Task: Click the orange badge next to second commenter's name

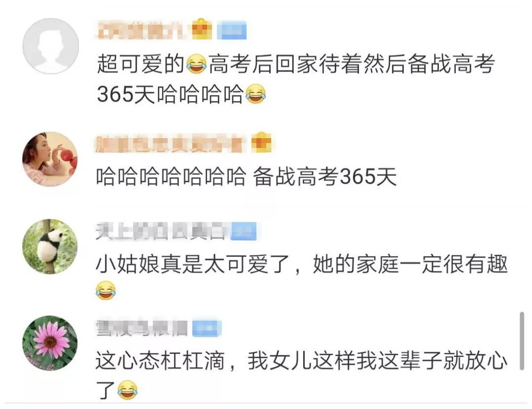Action: tap(262, 143)
